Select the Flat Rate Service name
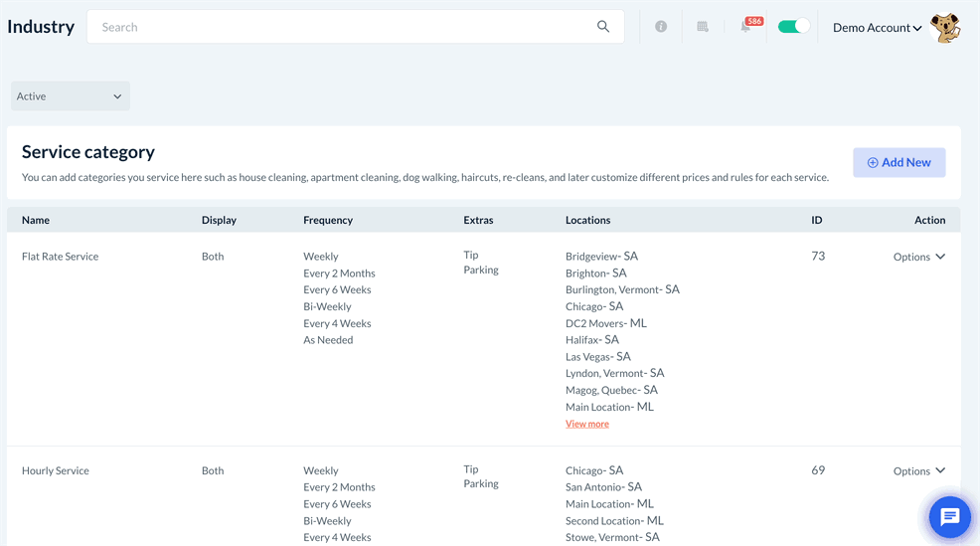This screenshot has width=980, height=546. pyautogui.click(x=61, y=257)
